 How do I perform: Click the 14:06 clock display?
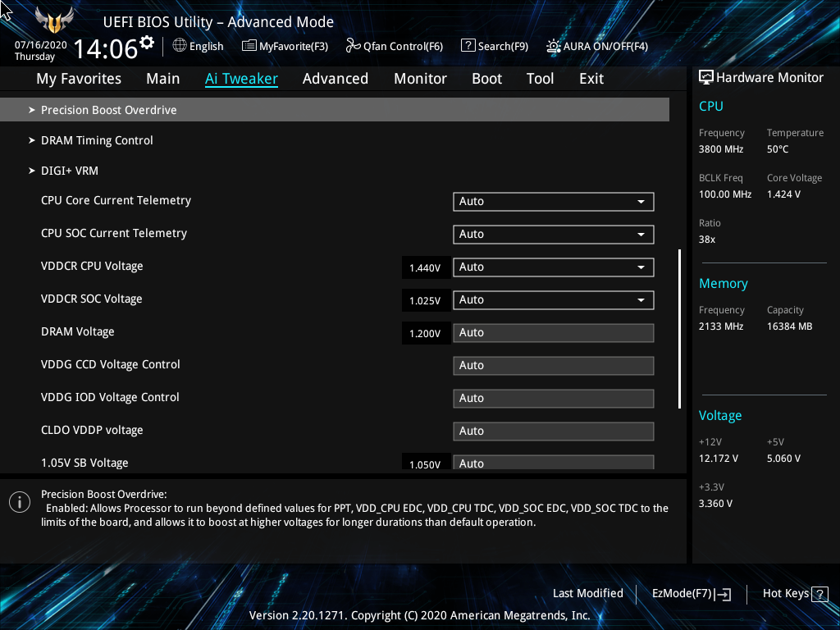click(x=105, y=49)
